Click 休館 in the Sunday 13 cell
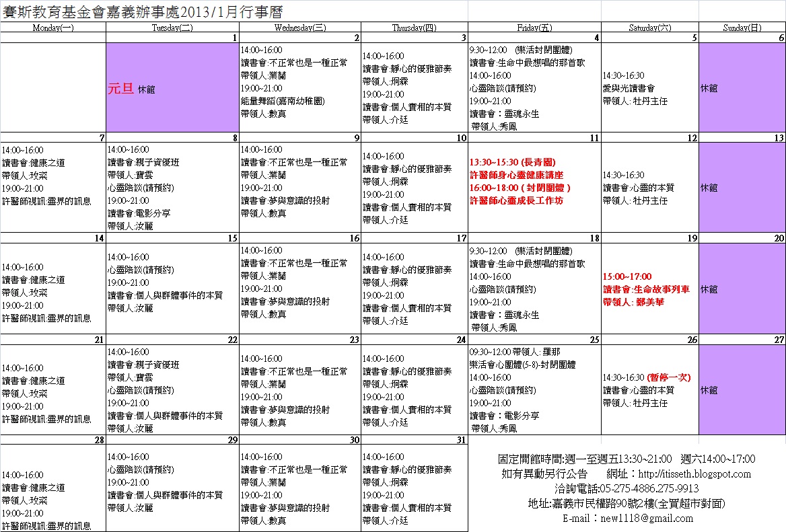The width and height of the screenshot is (786, 532). [x=709, y=188]
